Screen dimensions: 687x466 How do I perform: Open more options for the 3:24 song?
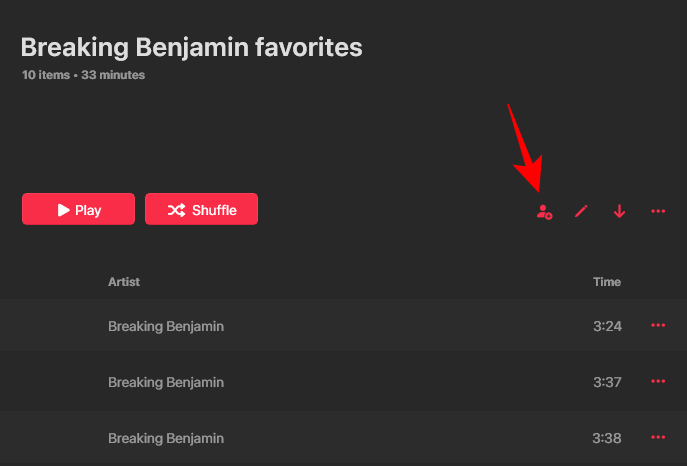[x=658, y=325]
